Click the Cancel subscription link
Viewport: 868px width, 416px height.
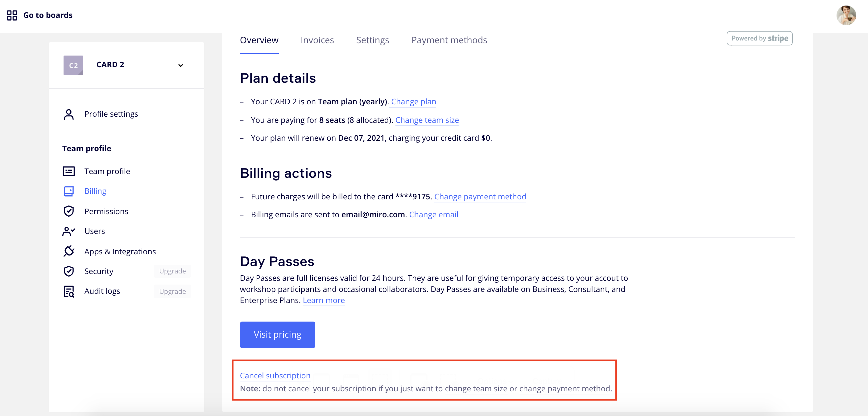(275, 376)
